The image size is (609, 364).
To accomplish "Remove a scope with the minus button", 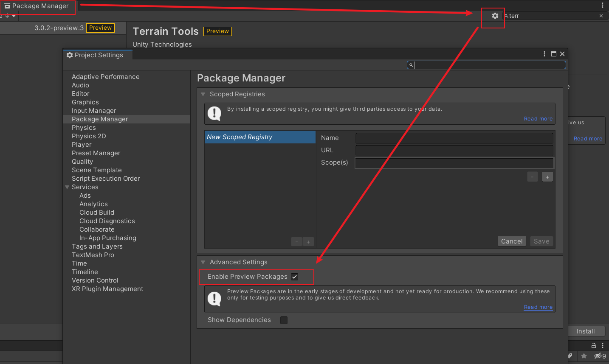I will pos(532,177).
